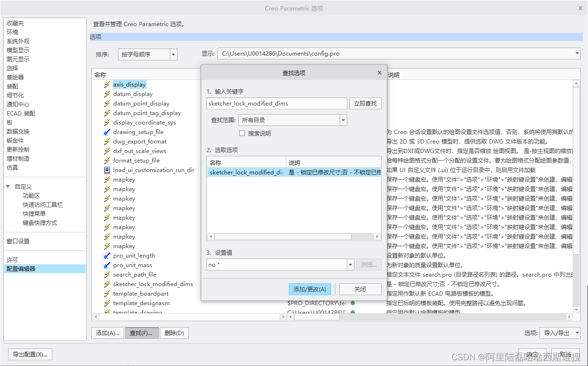Select 配置编辑器 in the left sidebar
This screenshot has width=588, height=366.
pos(45,269)
